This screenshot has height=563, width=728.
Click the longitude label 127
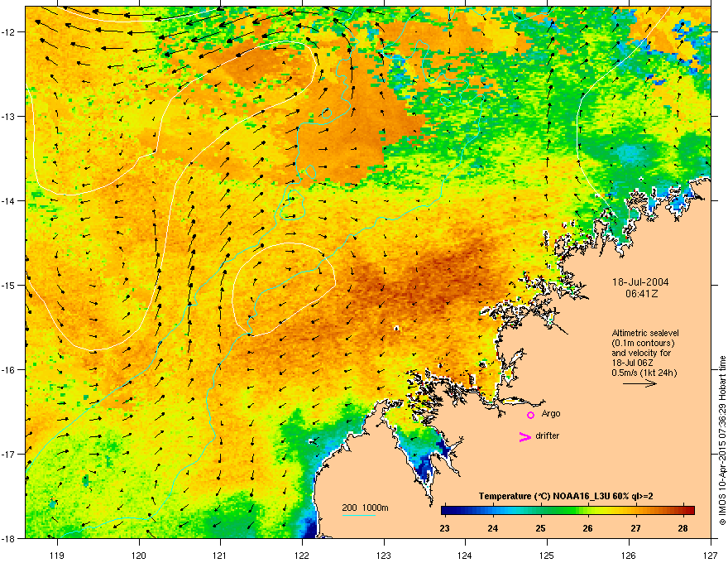click(711, 555)
